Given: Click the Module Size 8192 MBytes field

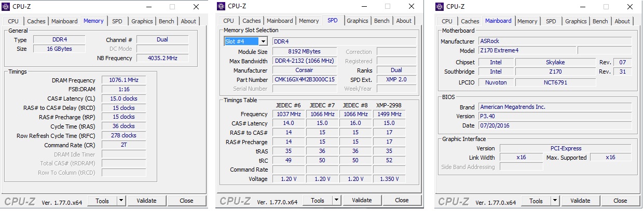Looking at the screenshot, I should point(305,52).
